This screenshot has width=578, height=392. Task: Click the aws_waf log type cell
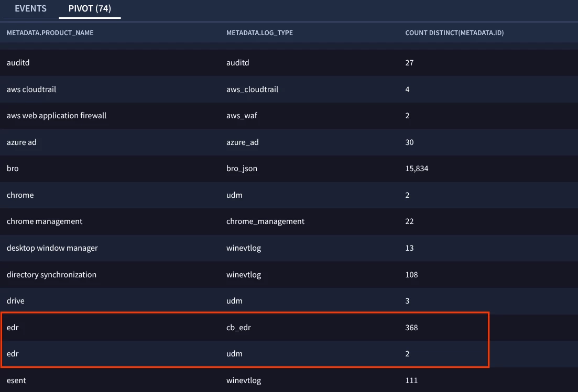pyautogui.click(x=242, y=116)
